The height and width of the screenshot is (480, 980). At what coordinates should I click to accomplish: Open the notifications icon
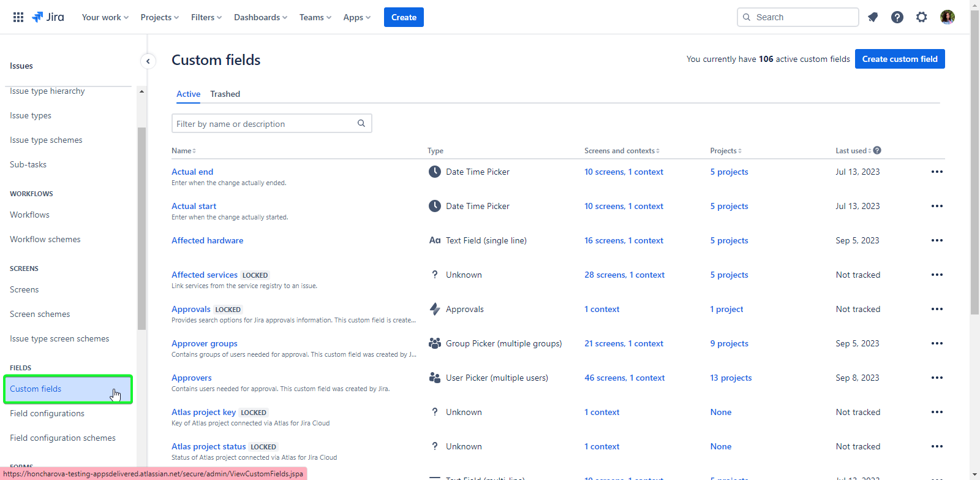[873, 17]
